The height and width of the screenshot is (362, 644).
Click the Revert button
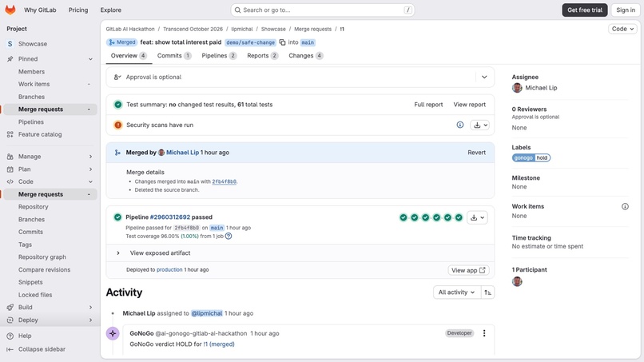click(476, 153)
